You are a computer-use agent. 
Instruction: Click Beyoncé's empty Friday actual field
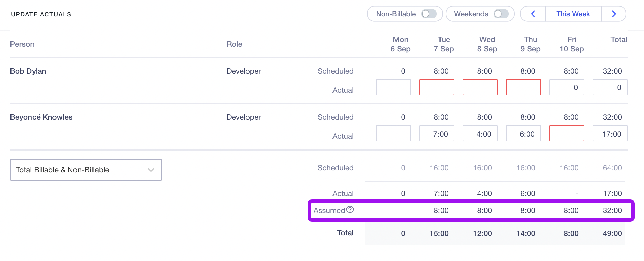[566, 133]
